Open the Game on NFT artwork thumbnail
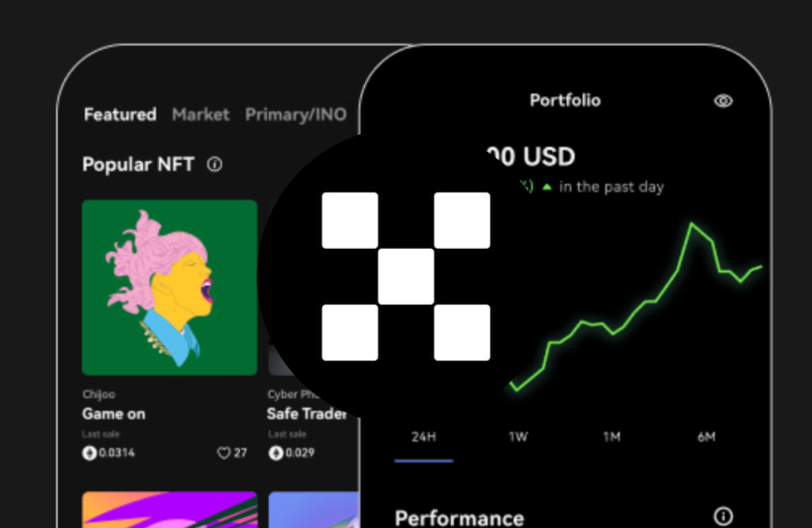Viewport: 812px width, 528px height. point(170,287)
